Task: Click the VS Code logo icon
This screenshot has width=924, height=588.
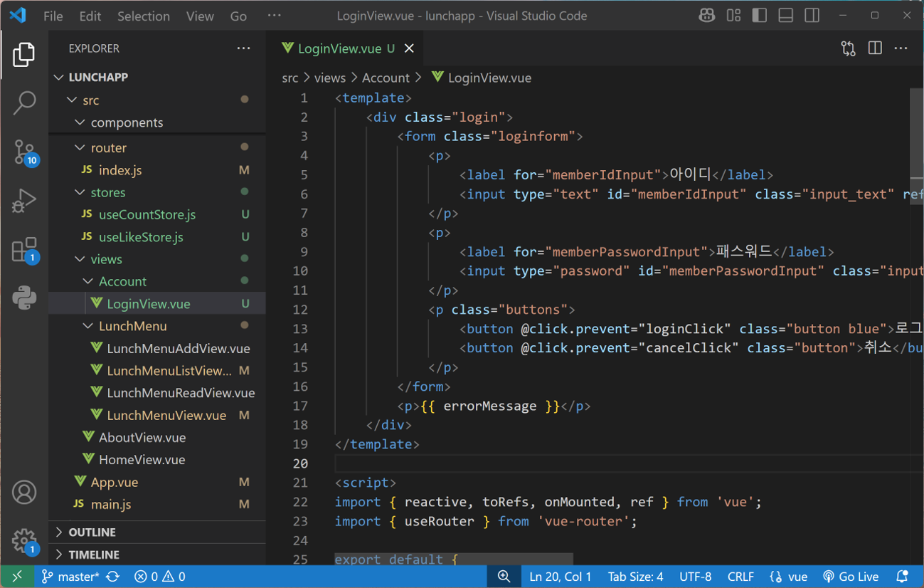Action: tap(18, 16)
